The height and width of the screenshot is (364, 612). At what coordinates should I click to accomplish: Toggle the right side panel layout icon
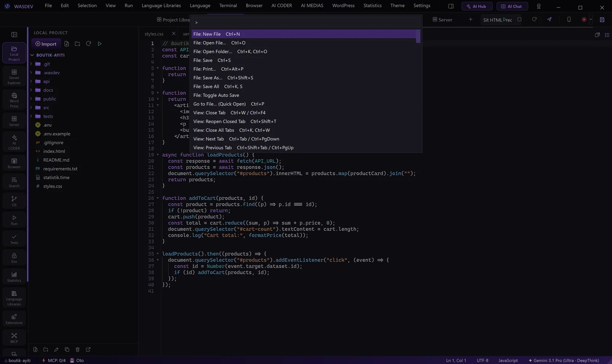pos(451,6)
